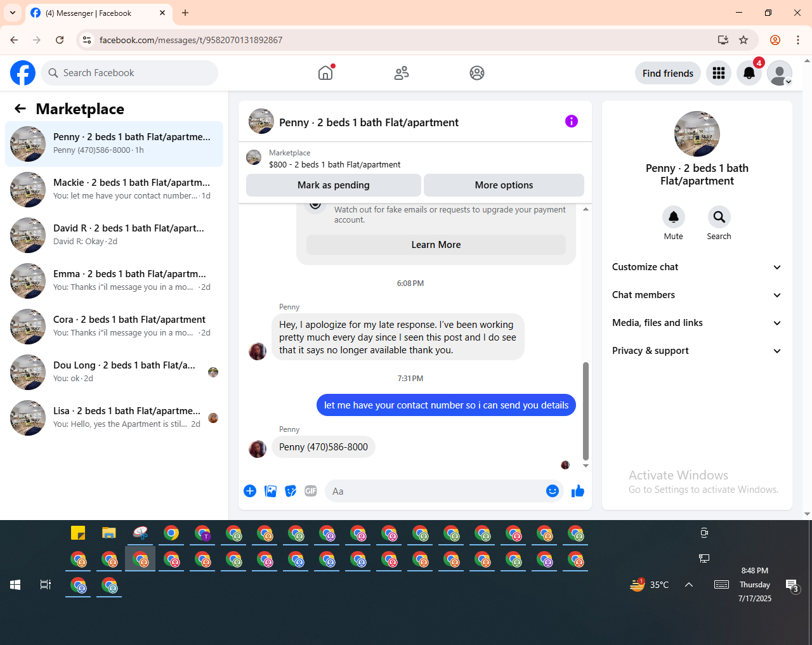
Task: Search within the conversation
Action: (x=719, y=217)
